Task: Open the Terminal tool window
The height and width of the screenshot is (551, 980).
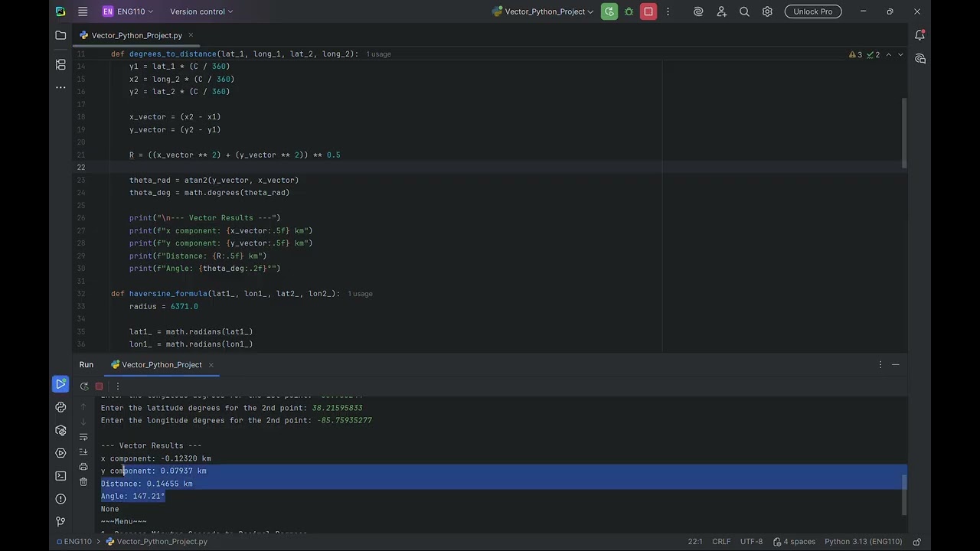Action: tap(60, 476)
